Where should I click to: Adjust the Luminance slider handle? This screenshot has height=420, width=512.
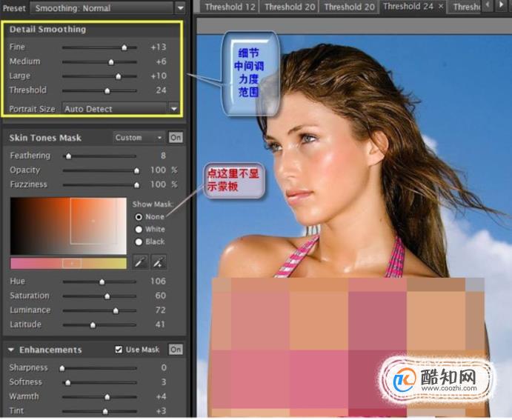point(116,310)
